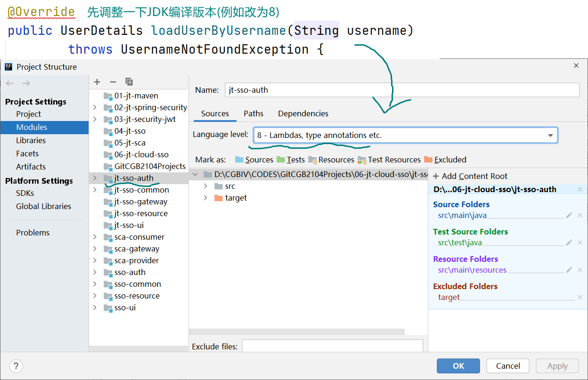Unexclude the target folder
Screen dimensions: 588x380
click(580, 297)
